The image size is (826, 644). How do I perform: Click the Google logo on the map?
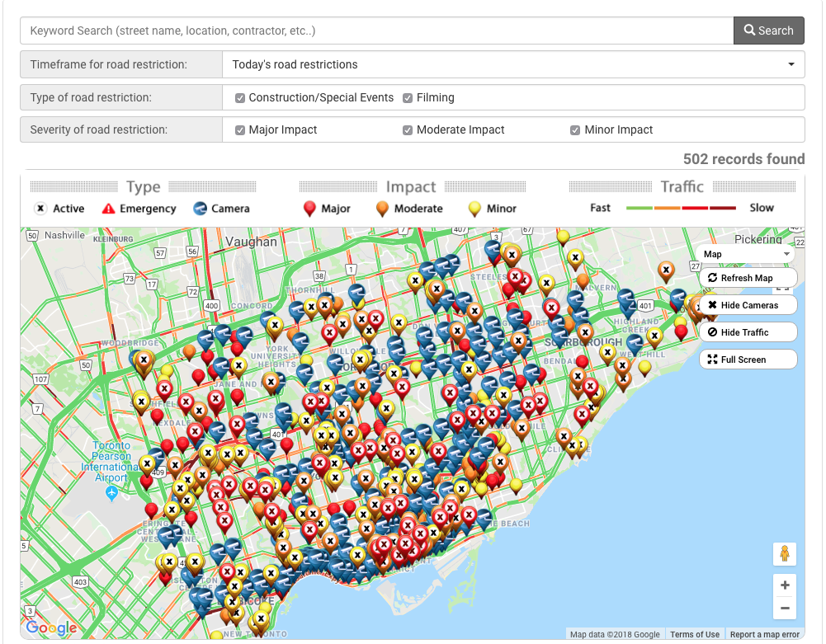(51, 628)
